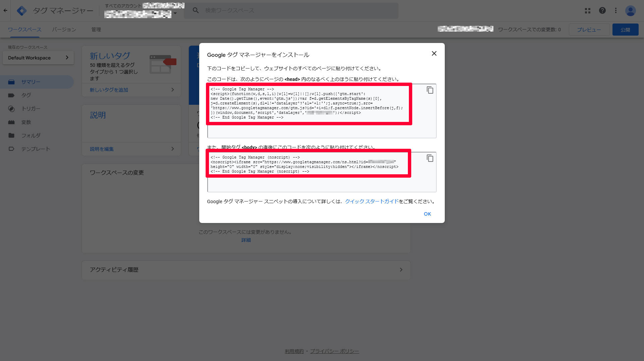Screen dimensions: 644x361
Task: Open the 詳細 link under workspace changes
Action: tap(246, 240)
